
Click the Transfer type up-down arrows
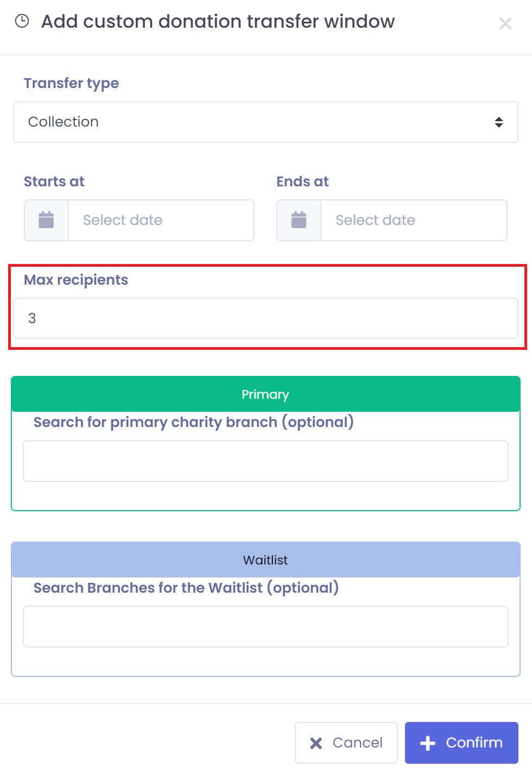[x=499, y=122]
